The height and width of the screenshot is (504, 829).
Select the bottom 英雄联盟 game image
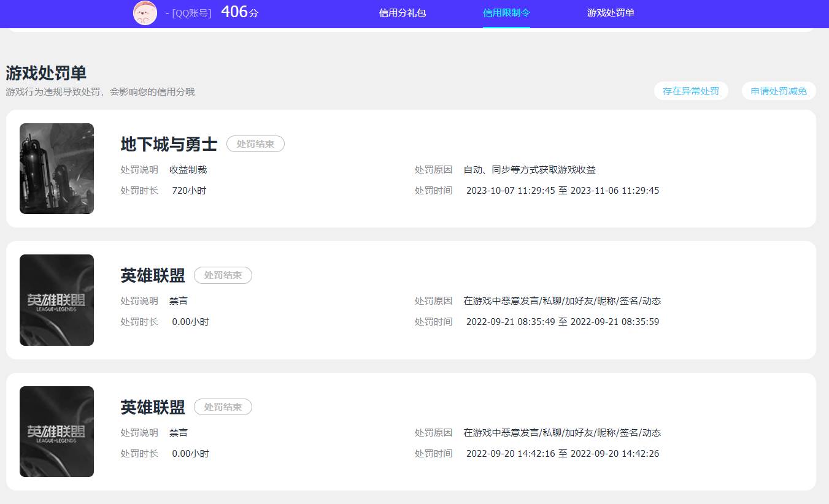click(x=56, y=431)
